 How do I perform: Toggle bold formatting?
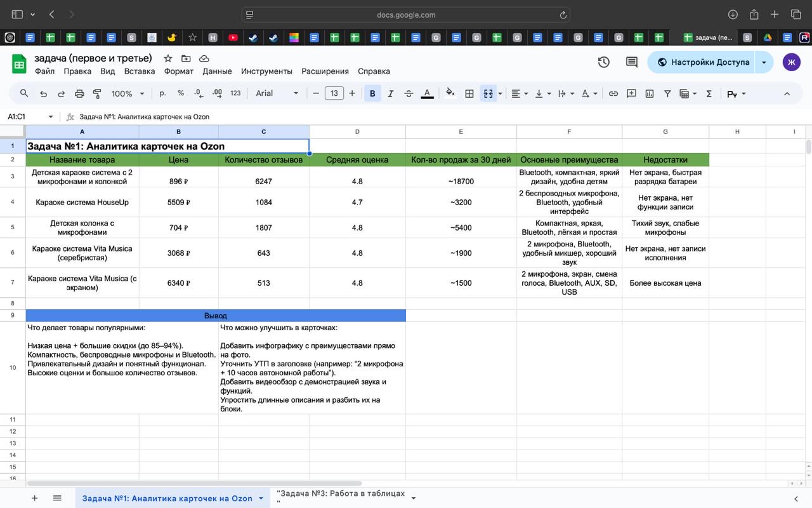tap(372, 93)
